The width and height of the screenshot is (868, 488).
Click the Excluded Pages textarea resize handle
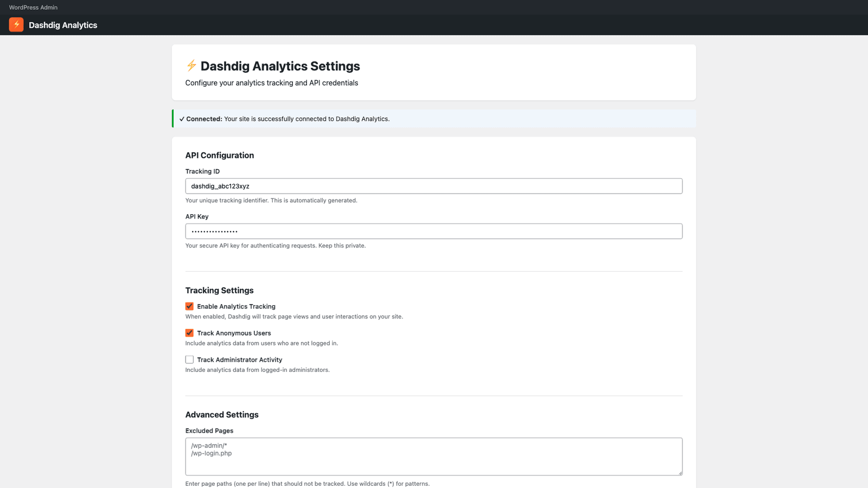680,473
